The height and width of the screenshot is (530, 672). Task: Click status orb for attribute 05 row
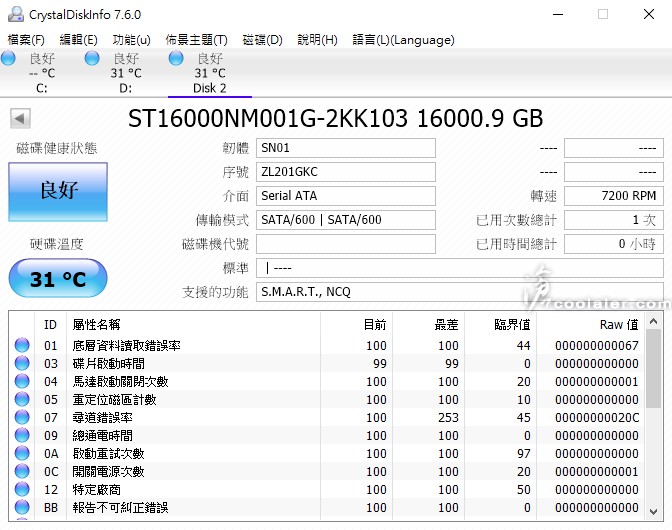click(x=22, y=399)
